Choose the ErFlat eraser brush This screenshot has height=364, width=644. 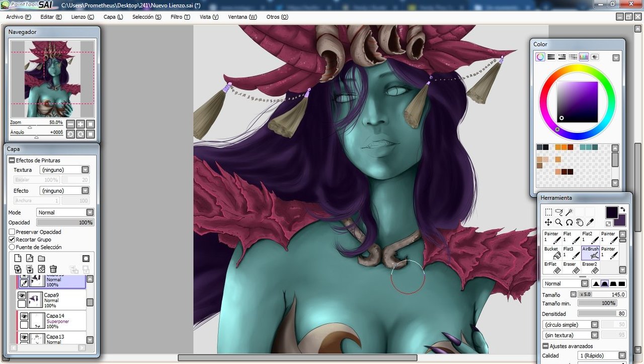[x=552, y=267]
